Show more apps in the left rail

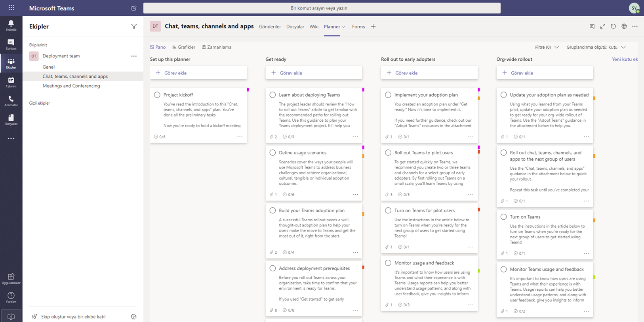point(11,138)
